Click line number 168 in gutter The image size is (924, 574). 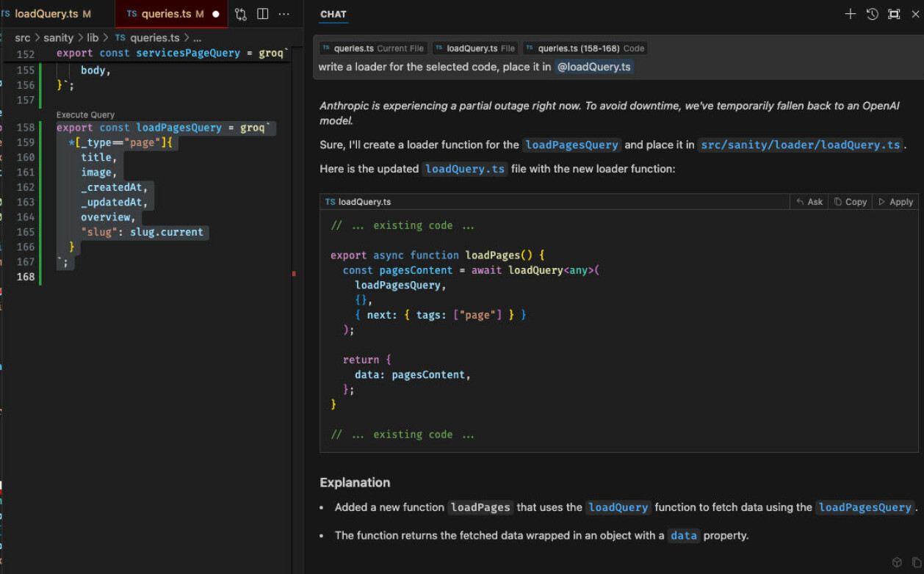click(25, 277)
